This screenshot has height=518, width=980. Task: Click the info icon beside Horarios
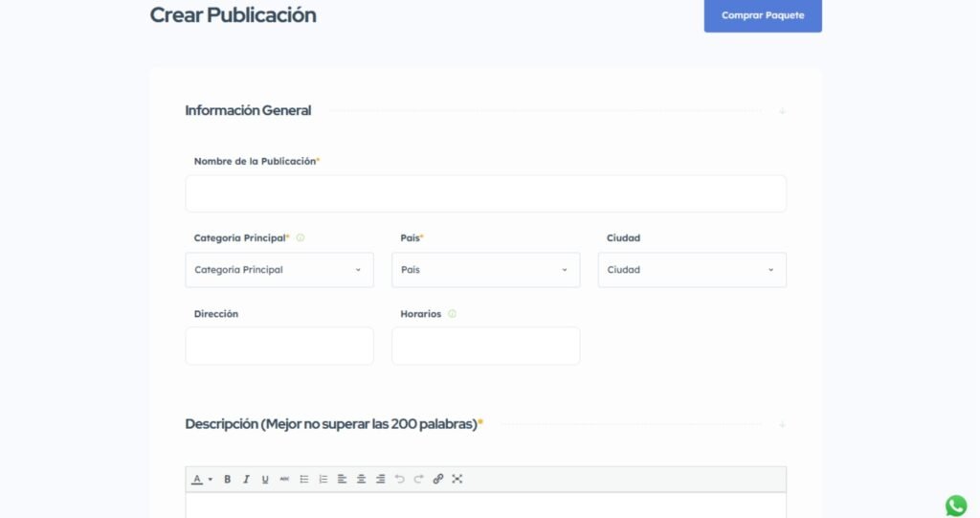click(453, 314)
